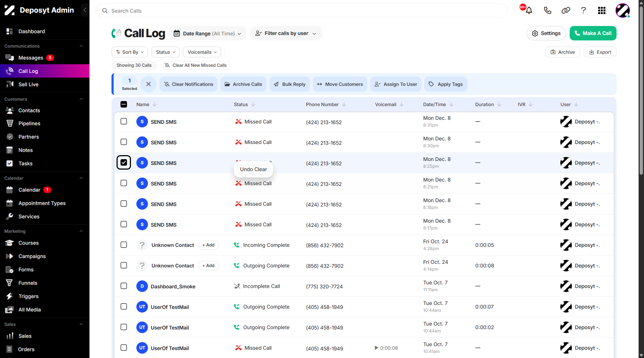Click Clear All New Missed Calls

(x=195, y=65)
